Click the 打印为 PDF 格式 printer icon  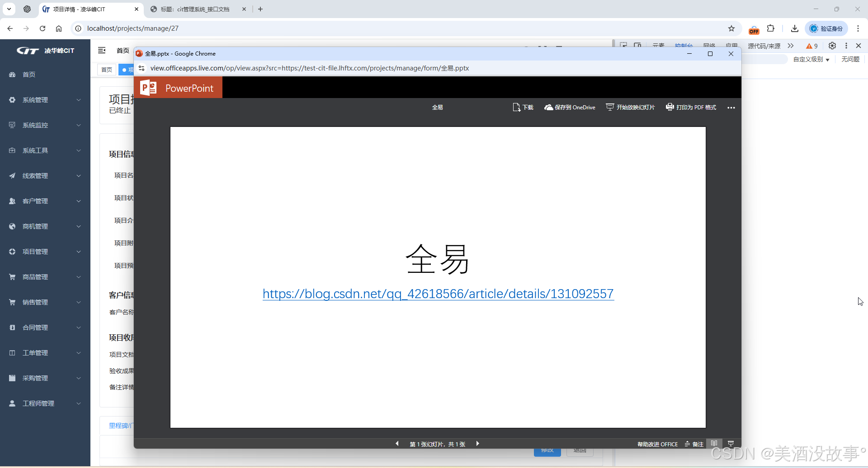(670, 108)
